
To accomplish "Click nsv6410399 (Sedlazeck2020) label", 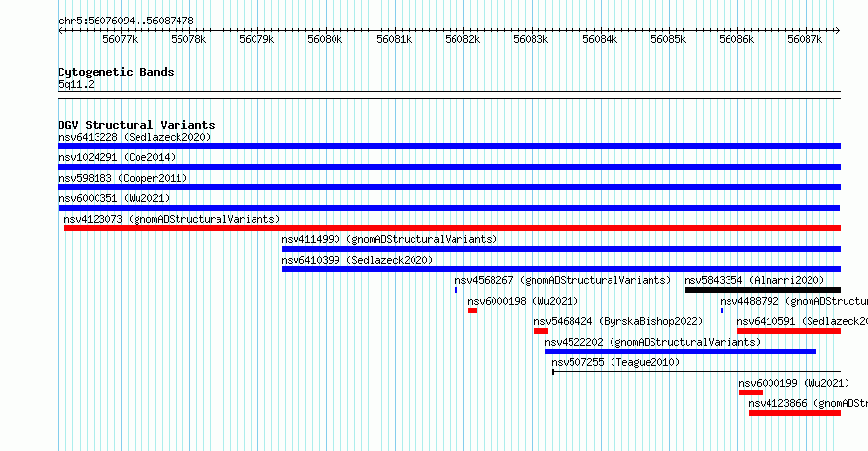I will [x=357, y=260].
